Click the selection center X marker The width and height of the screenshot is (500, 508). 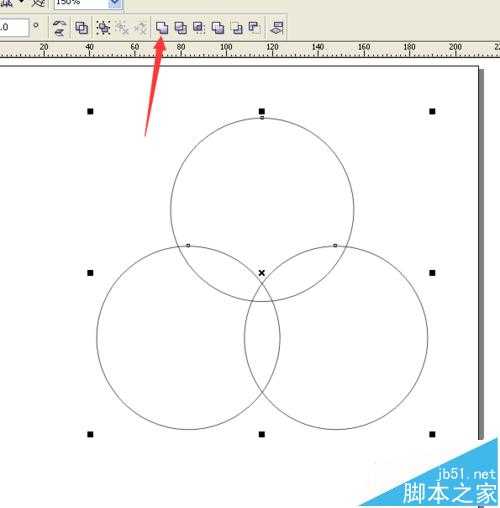[262, 273]
